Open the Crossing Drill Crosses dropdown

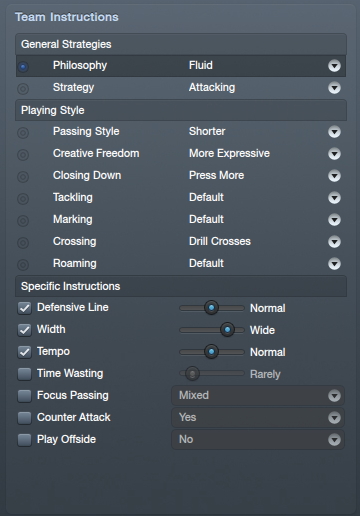tap(334, 242)
